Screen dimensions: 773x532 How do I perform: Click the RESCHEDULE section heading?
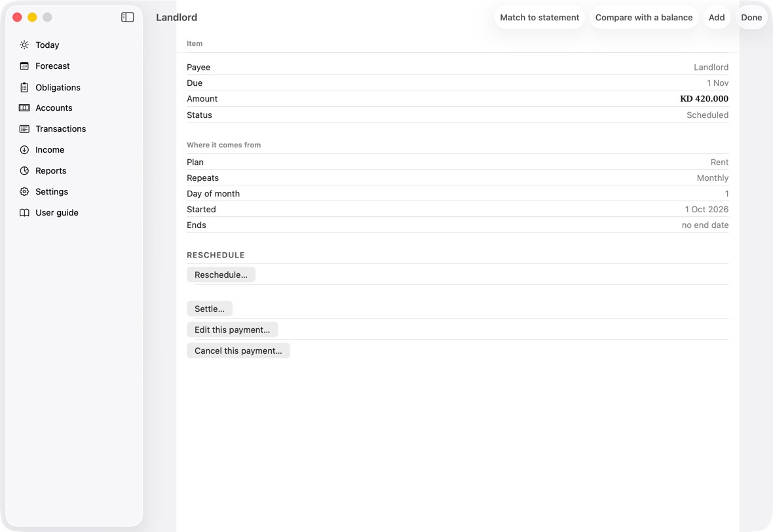[x=216, y=255]
